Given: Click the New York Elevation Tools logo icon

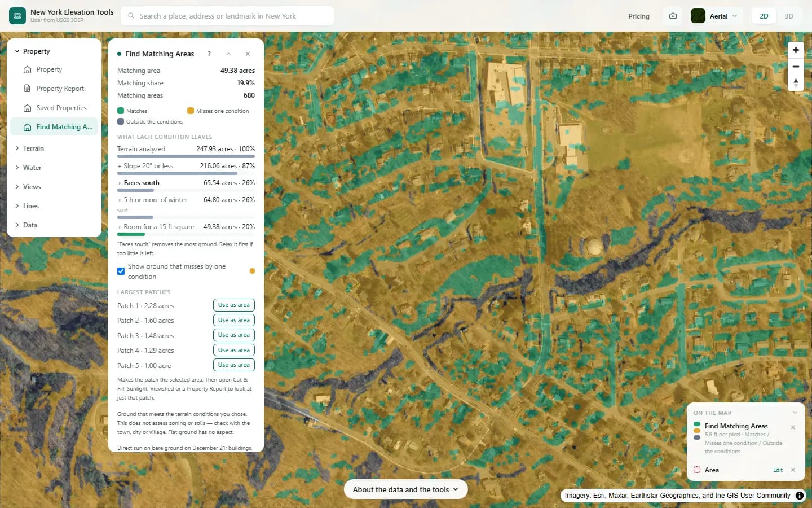Looking at the screenshot, I should (x=17, y=16).
